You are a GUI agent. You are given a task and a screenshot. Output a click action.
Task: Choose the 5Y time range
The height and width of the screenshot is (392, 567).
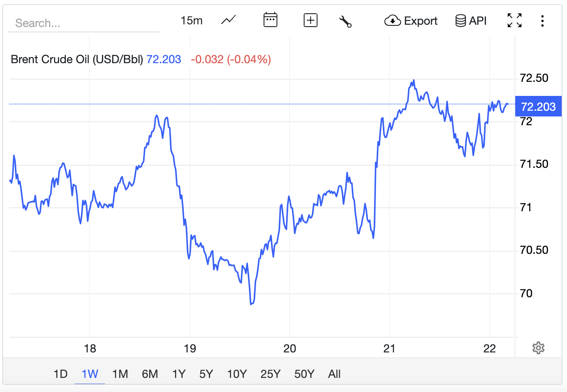(x=206, y=374)
